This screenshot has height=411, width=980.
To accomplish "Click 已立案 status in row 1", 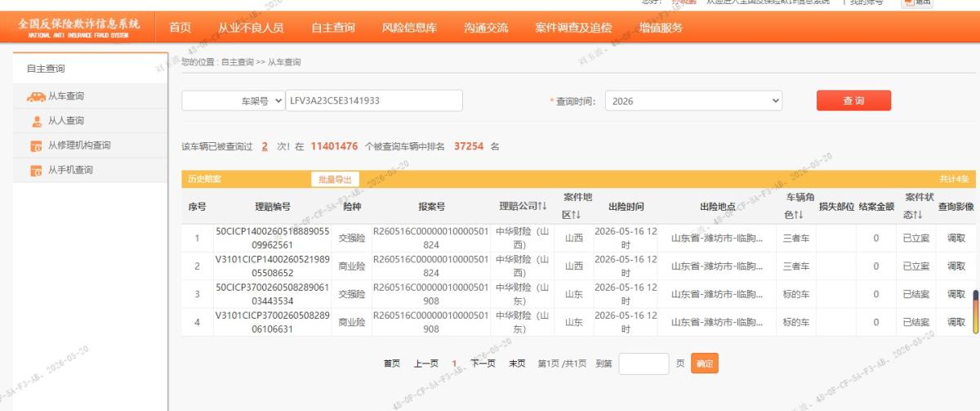I will tap(915, 239).
